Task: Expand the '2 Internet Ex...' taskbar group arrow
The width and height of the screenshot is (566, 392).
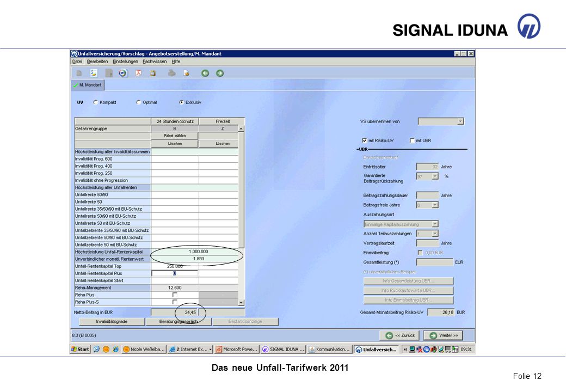Action: [211, 350]
